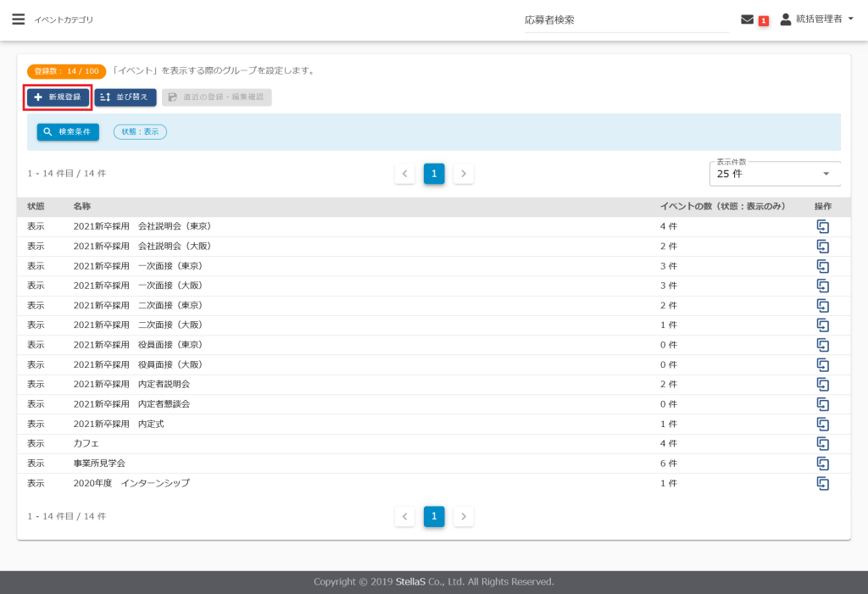This screenshot has width=868, height=594.
Task: Go to next page in top pagination
Action: [x=463, y=174]
